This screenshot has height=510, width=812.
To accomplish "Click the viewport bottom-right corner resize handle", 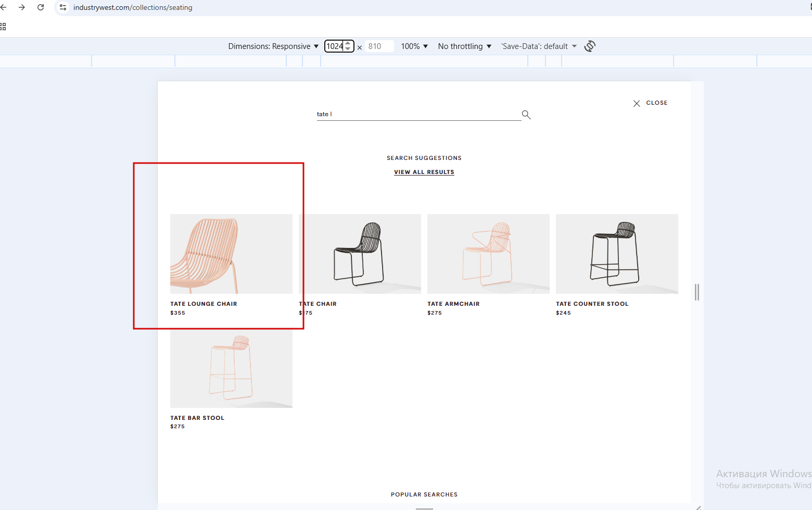I will click(698, 508).
